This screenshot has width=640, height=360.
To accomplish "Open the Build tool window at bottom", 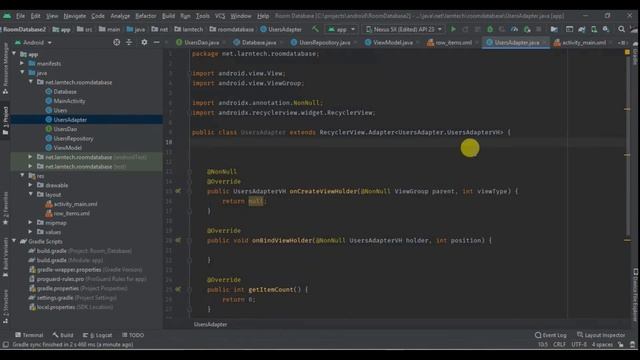I will tap(63, 335).
